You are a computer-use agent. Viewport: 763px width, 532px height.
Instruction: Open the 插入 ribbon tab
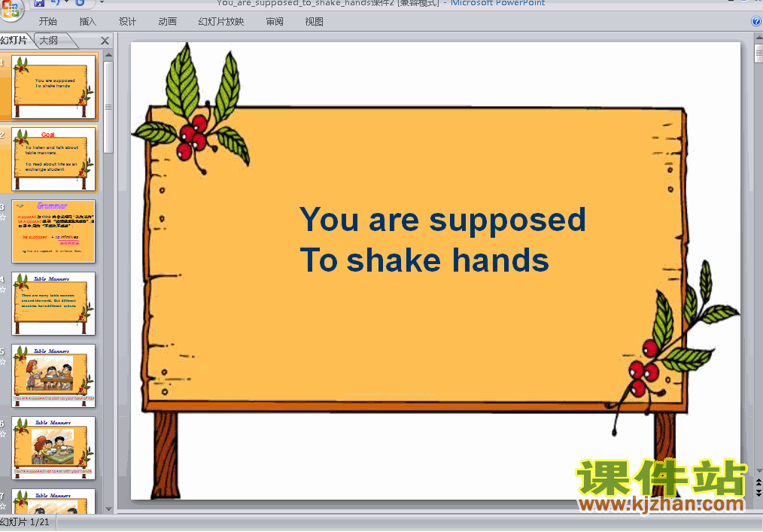point(87,21)
